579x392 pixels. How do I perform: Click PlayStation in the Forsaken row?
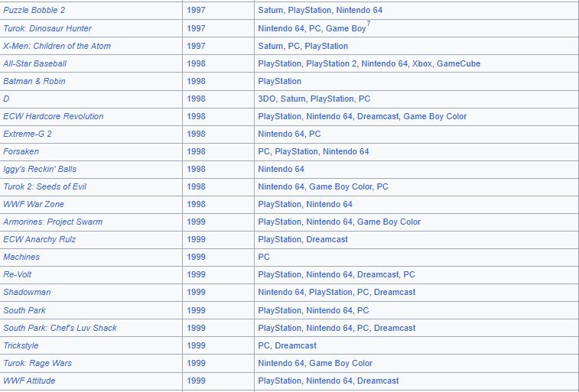tap(296, 151)
